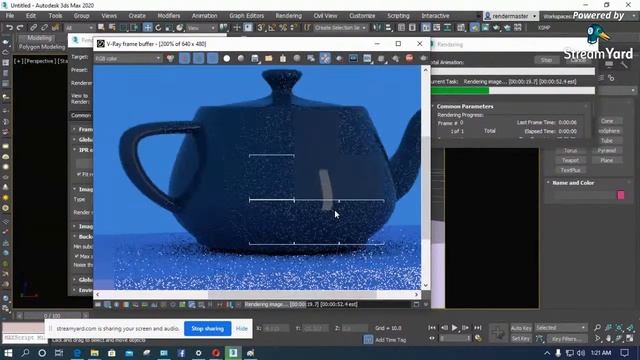Click the 0 / 100 time slider

tap(52, 316)
